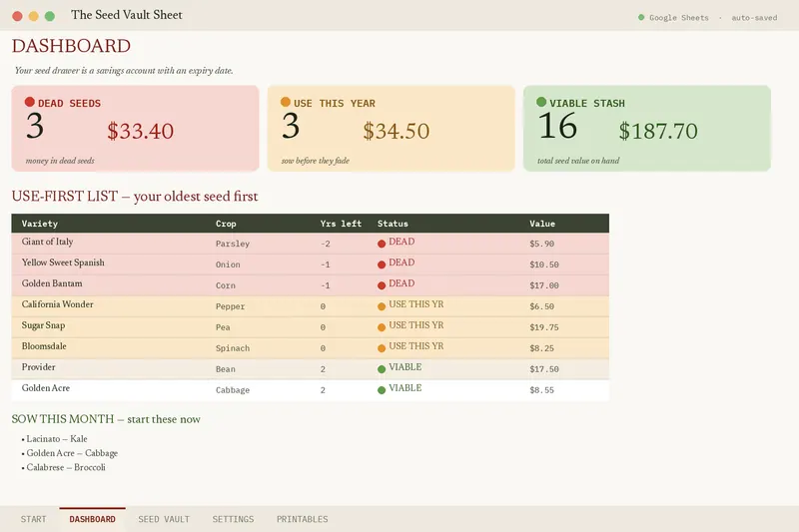Go to the SETTINGS tab
This screenshot has height=532, width=799.
tap(233, 519)
